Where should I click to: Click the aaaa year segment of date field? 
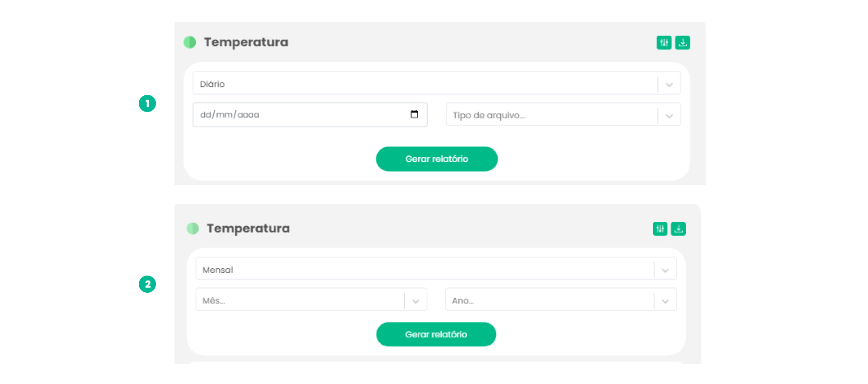(248, 115)
